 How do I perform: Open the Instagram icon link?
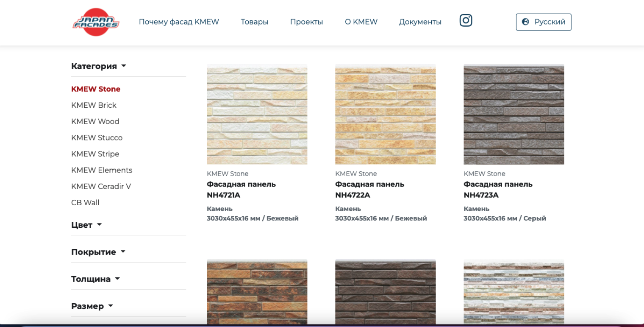point(466,20)
